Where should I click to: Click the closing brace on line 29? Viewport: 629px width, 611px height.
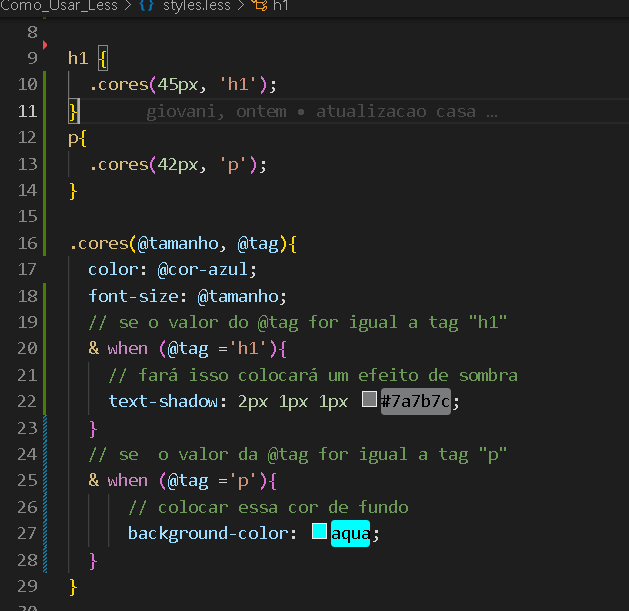73,587
